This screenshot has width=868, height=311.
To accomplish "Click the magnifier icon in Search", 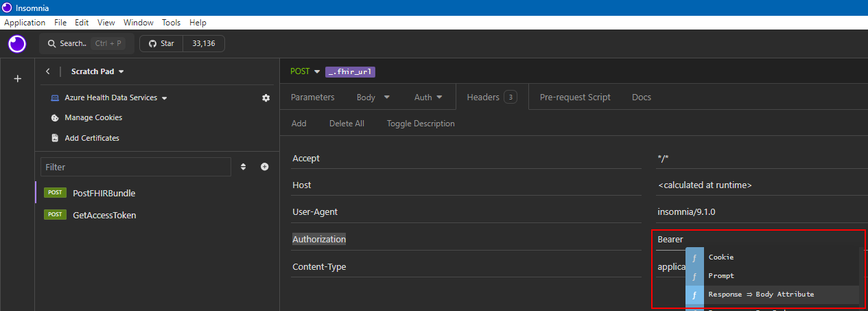I will [x=51, y=43].
